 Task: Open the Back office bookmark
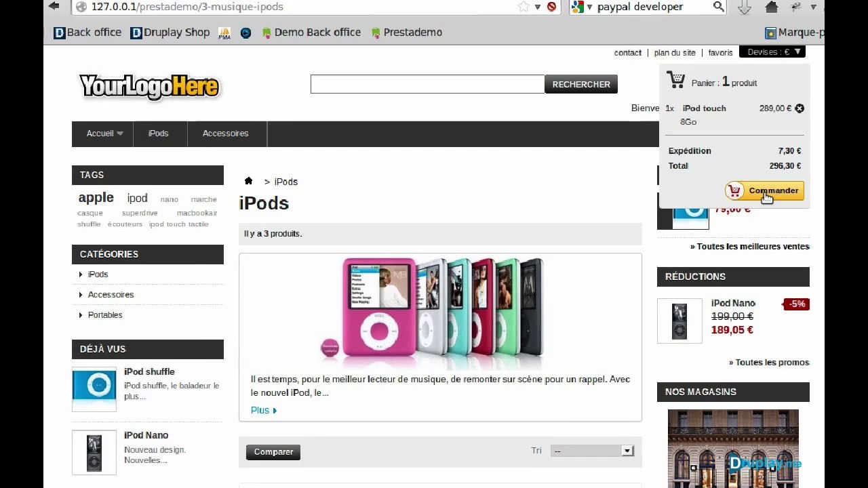[x=87, y=33]
